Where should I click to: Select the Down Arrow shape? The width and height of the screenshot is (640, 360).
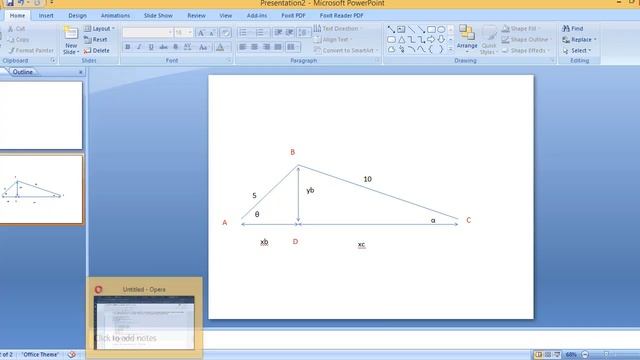pyautogui.click(x=441, y=40)
